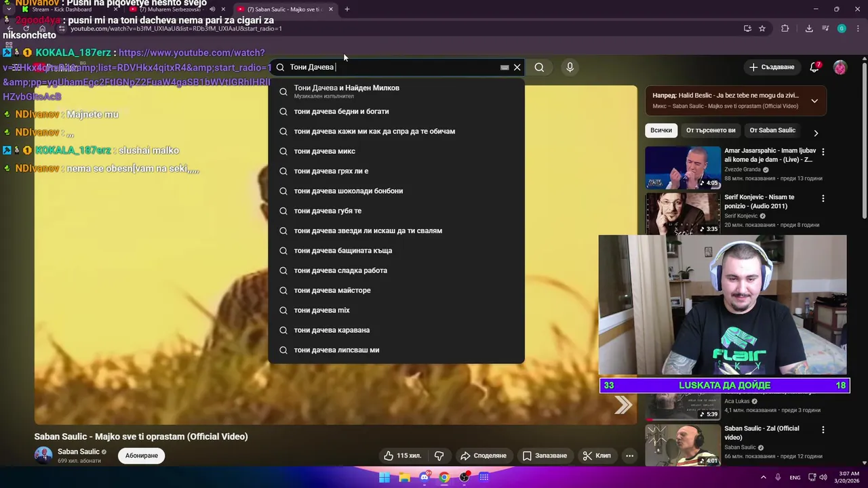The height and width of the screenshot is (488, 868).
Task: Choose suggestion тони дачева каравана
Action: pyautogui.click(x=396, y=330)
